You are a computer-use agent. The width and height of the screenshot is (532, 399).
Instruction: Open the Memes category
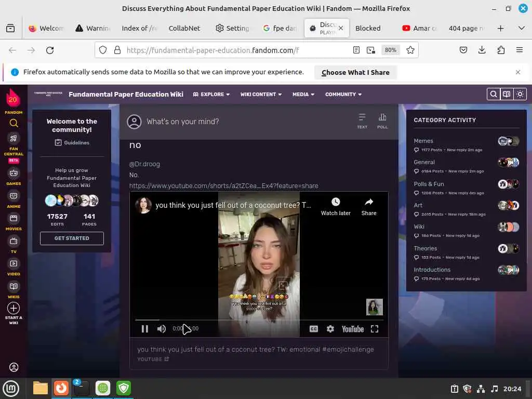423,141
